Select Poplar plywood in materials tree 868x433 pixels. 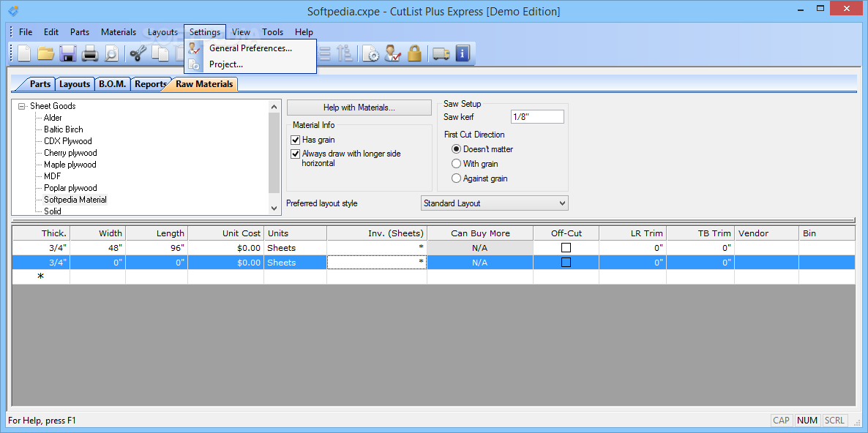70,188
